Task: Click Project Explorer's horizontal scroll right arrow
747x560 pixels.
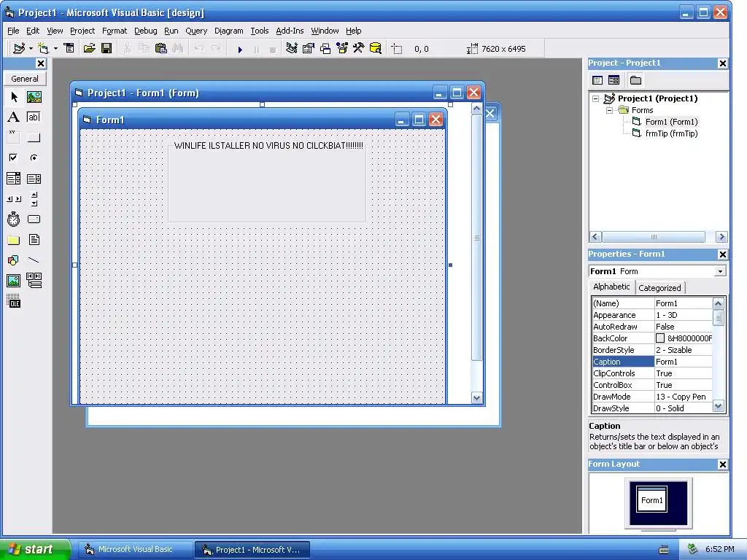Action: [x=721, y=237]
